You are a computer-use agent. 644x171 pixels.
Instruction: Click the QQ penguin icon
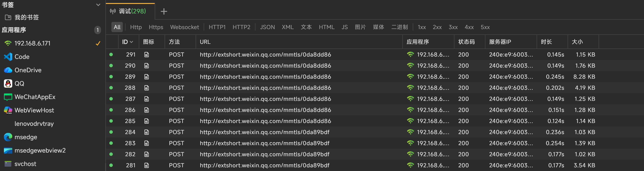pyautogui.click(x=8, y=84)
